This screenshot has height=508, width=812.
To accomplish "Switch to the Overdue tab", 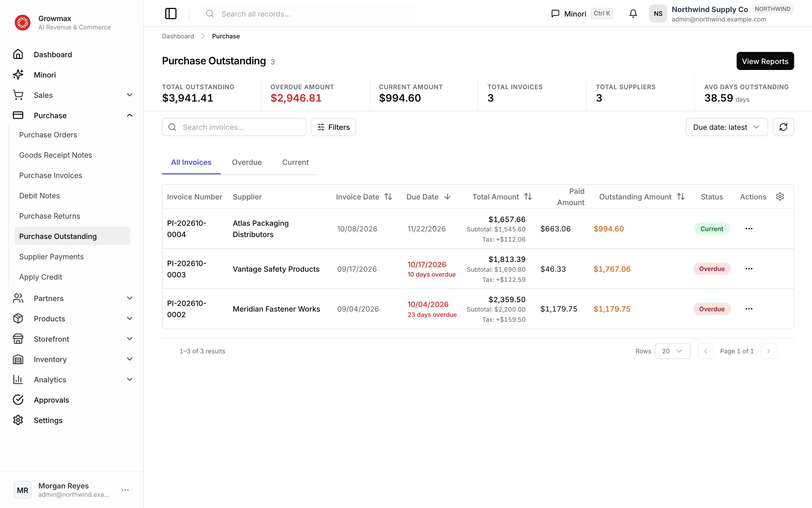I will pyautogui.click(x=247, y=162).
